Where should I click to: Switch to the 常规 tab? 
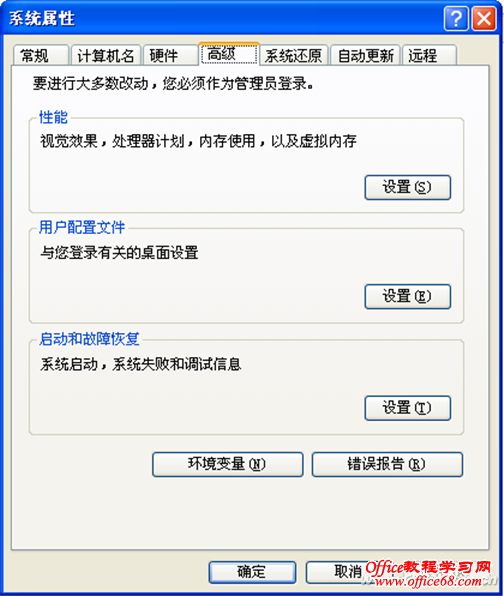(41, 56)
